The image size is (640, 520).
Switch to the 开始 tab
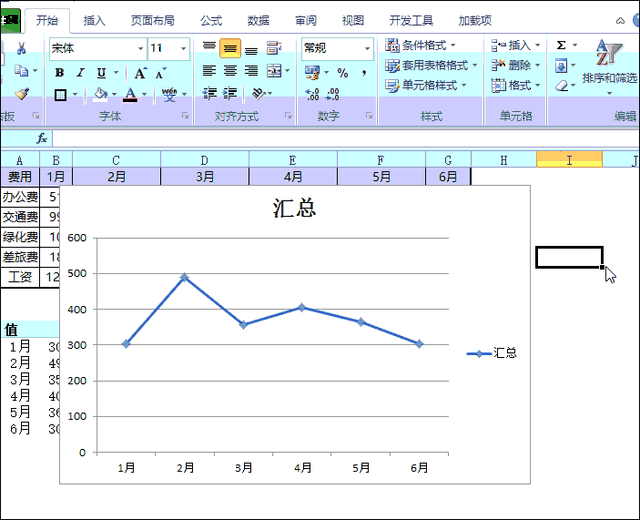tap(47, 20)
